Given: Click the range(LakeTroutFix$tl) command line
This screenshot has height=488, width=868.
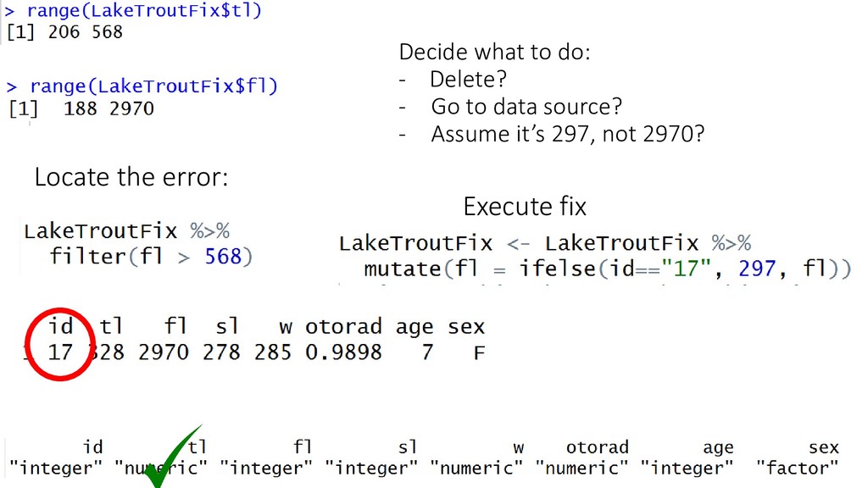Looking at the screenshot, I should (133, 10).
